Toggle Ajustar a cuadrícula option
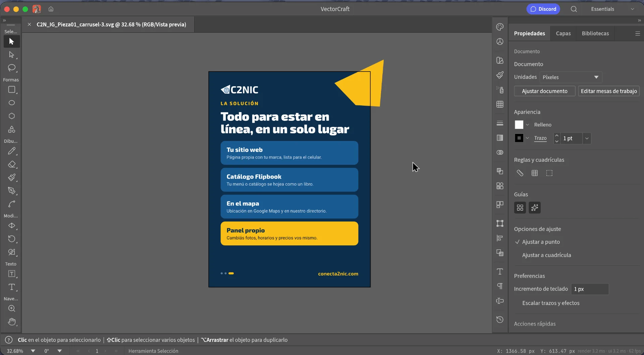The height and width of the screenshot is (355, 644). [546, 255]
